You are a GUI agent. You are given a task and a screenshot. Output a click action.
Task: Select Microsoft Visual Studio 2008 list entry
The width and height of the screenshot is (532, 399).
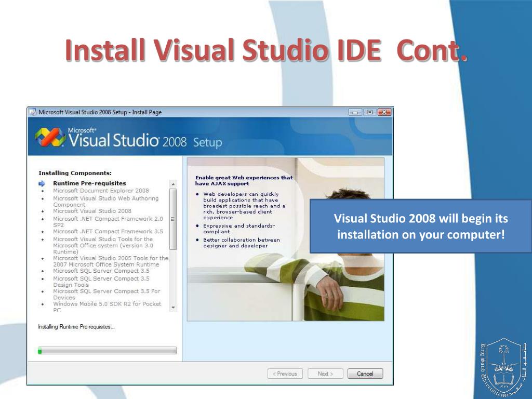[92, 211]
